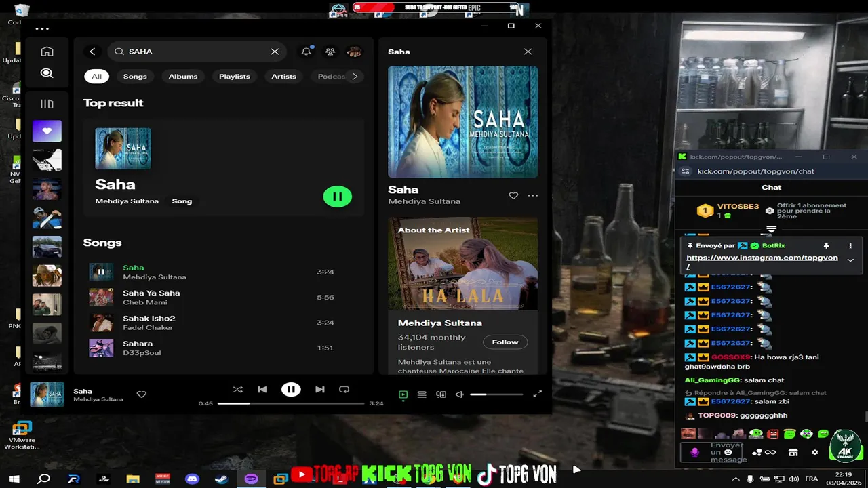Open Kick site information icon in address bar
This screenshot has height=488, width=868.
click(x=685, y=171)
